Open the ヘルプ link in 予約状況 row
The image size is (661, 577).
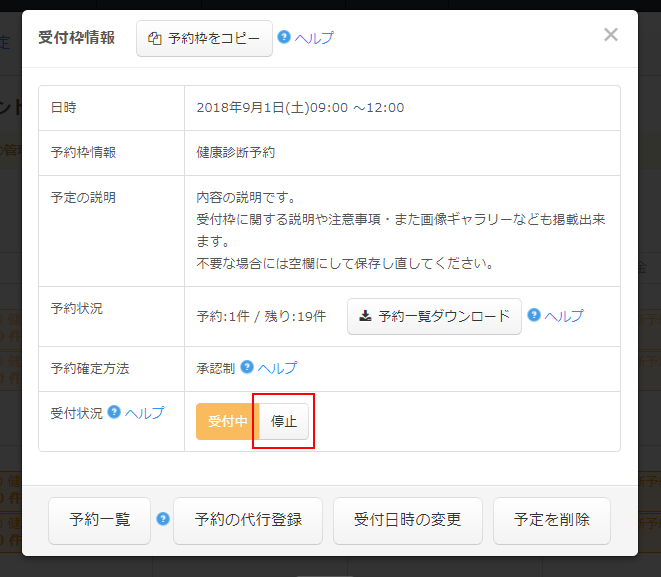click(564, 316)
